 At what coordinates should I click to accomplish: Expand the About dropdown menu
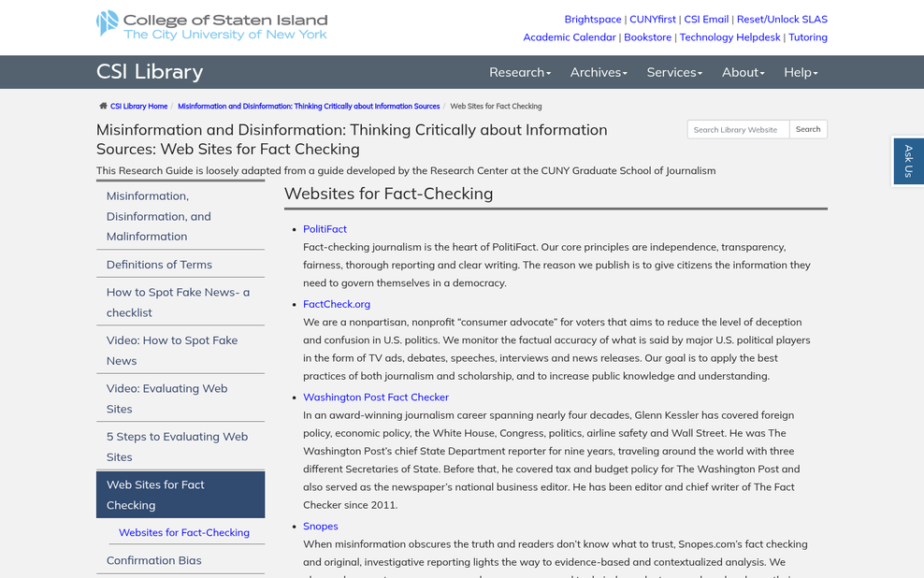point(744,72)
